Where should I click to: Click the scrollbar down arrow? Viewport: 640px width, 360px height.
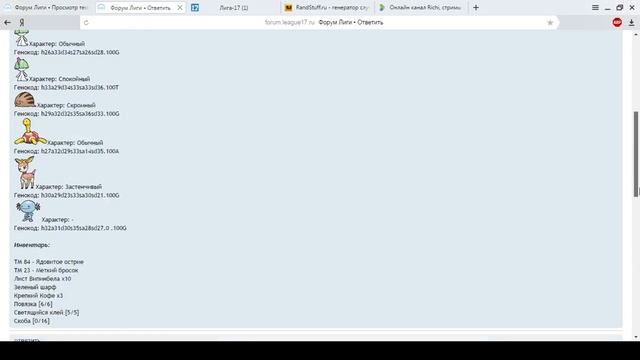click(x=636, y=337)
